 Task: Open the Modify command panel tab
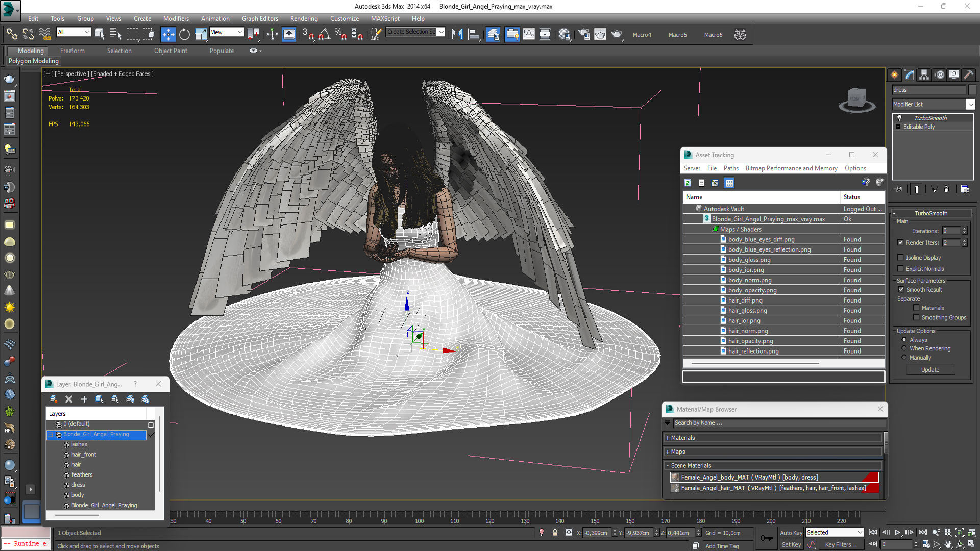[x=910, y=75]
